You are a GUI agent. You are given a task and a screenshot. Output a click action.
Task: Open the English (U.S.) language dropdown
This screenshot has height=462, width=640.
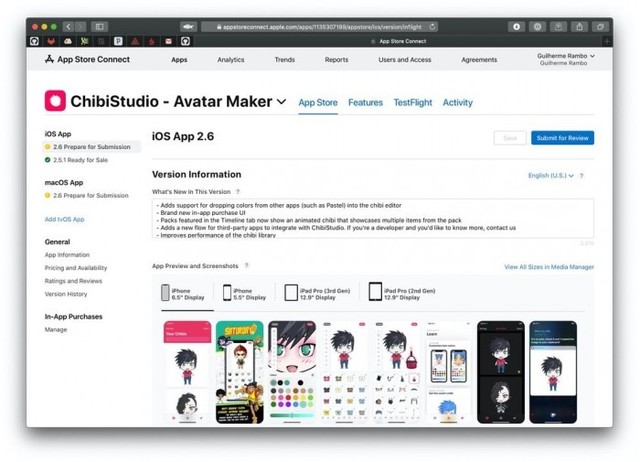551,176
